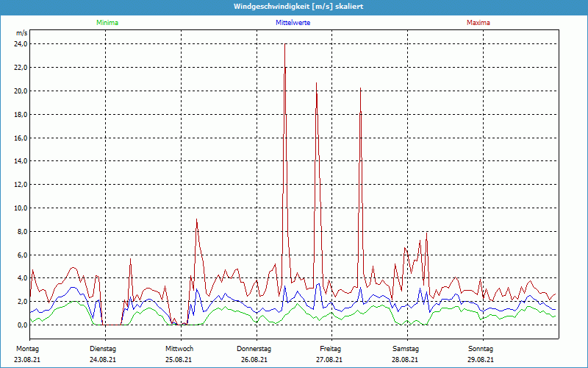Click the date 26.08.21
The width and height of the screenshot is (588, 368).
pyautogui.click(x=254, y=360)
